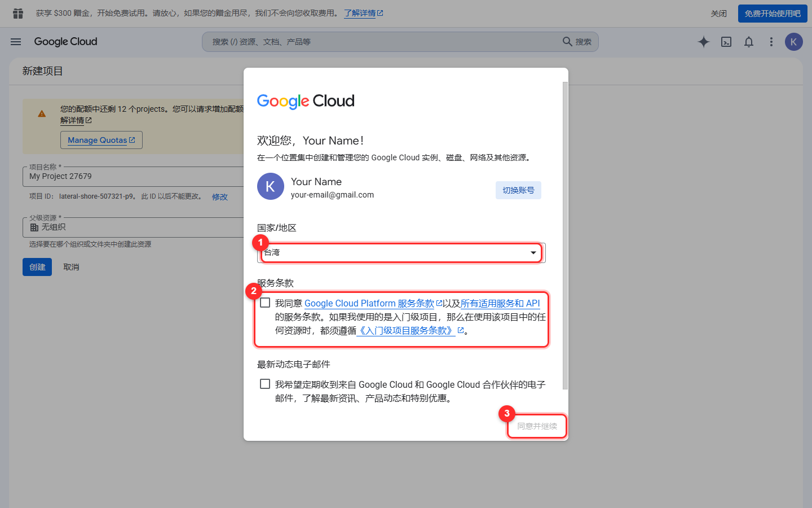Viewport: 812px width, 508px height.
Task: Check the 最新动态电子邮件 opt-in checkbox
Action: [x=265, y=384]
